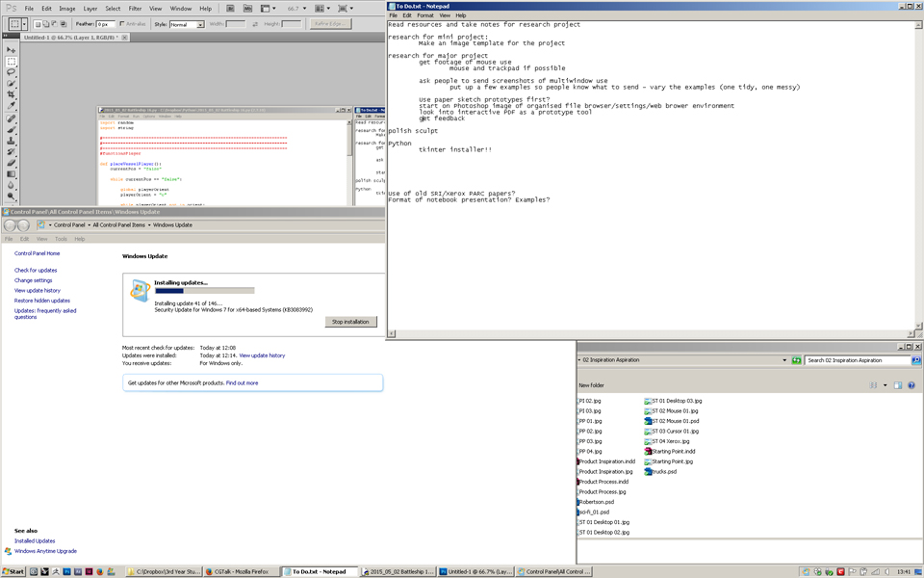Open the Format menu in Notepad
Image resolution: width=924 pixels, height=578 pixels.
tap(424, 15)
